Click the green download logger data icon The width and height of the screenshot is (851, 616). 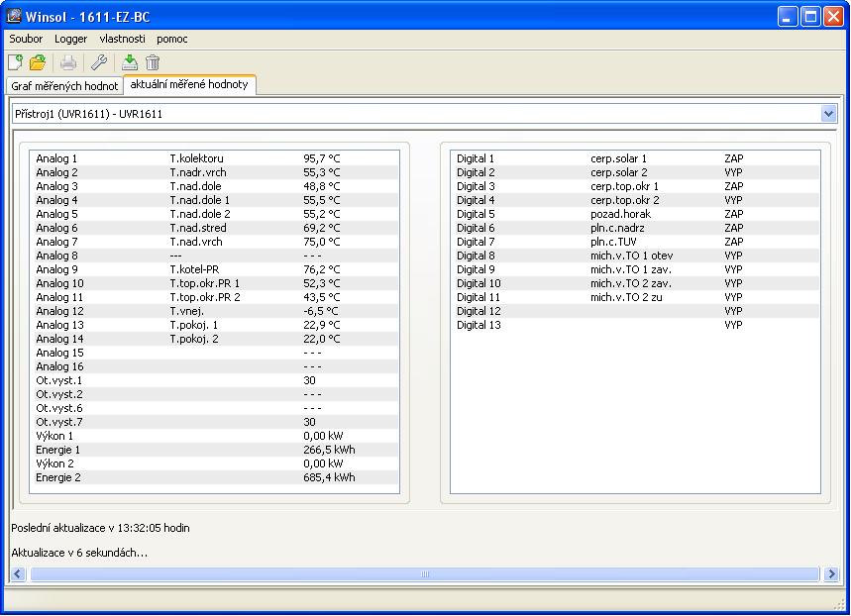[130, 62]
